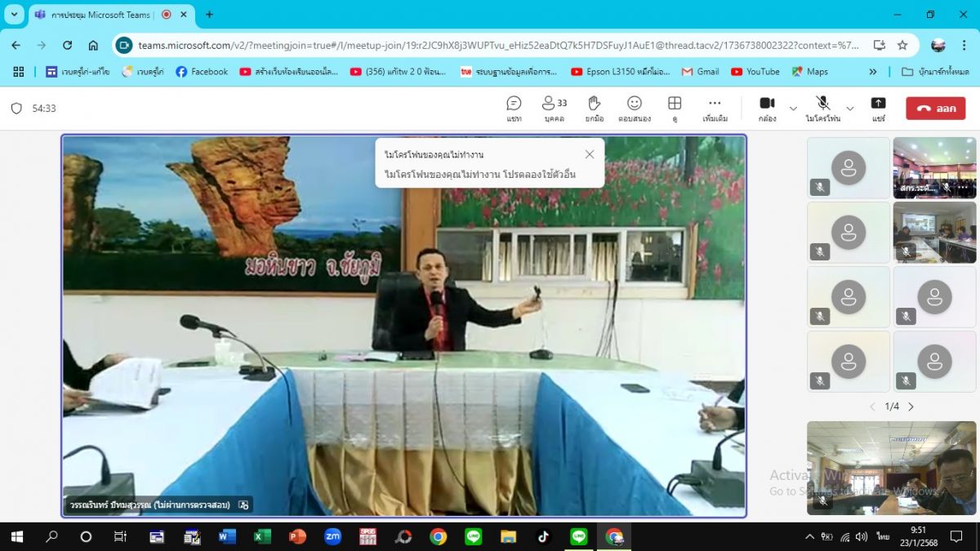Screen dimensions: 980x551
Task: Open Task View on the taskbar
Action: click(x=120, y=536)
